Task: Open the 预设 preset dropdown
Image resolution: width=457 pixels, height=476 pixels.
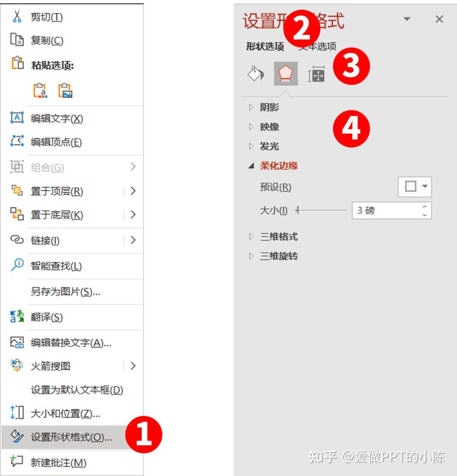Action: point(415,187)
